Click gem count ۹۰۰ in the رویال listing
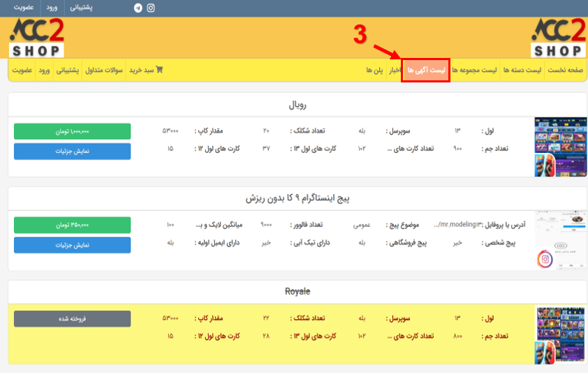The height and width of the screenshot is (373, 588). click(457, 149)
